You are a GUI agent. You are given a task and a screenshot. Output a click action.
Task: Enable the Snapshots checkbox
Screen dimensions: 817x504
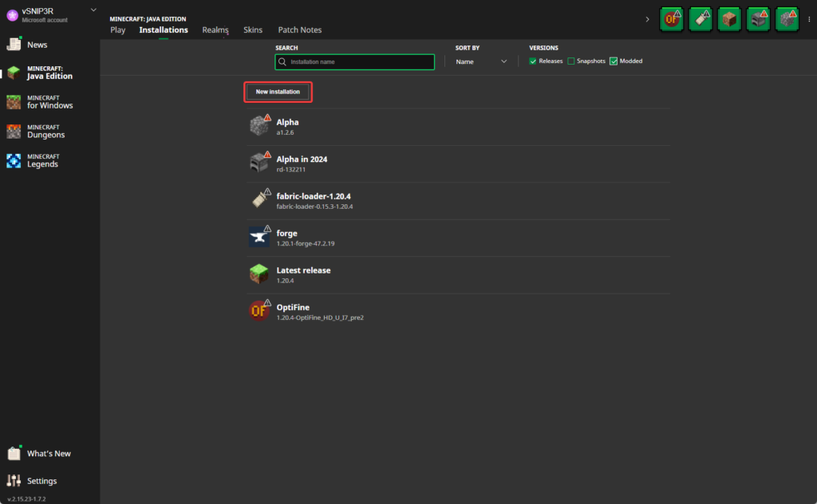pyautogui.click(x=571, y=61)
